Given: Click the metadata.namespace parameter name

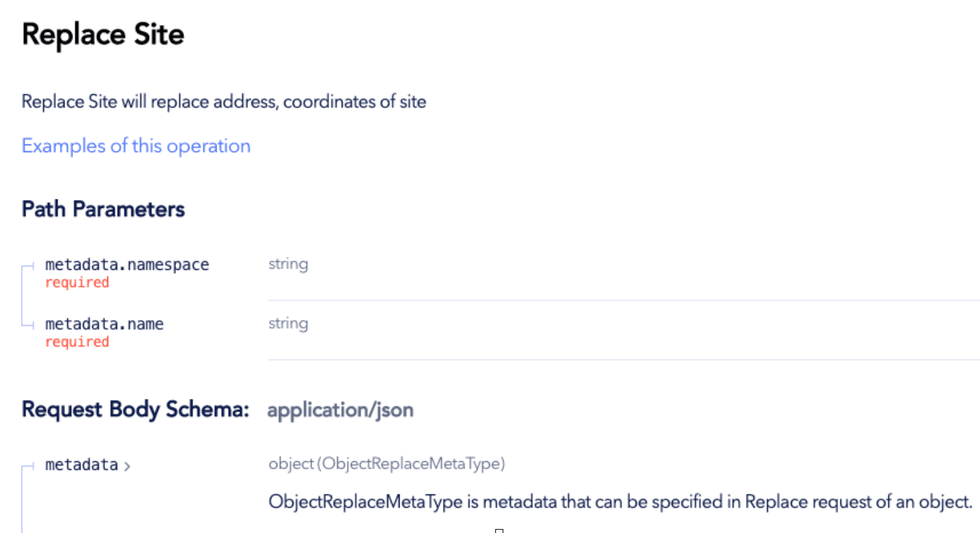Looking at the screenshot, I should (x=127, y=265).
